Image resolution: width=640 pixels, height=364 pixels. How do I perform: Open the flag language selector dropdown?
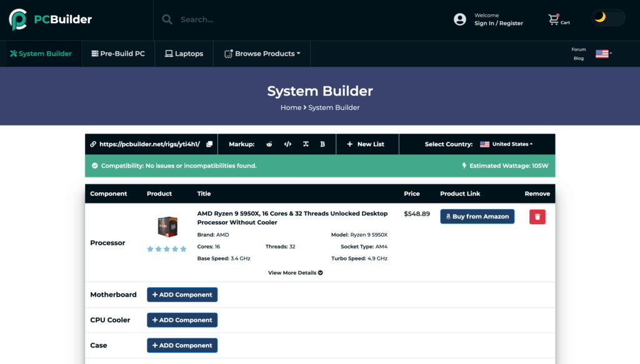point(602,54)
